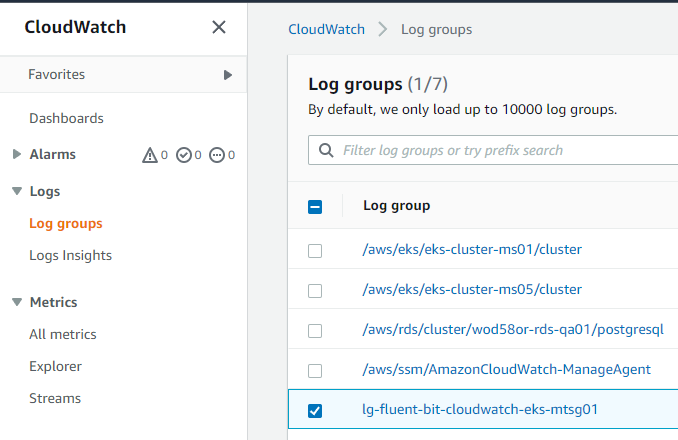Click the insufficient data alarm status icon
Viewport: 678px width, 440px height.
tap(217, 155)
